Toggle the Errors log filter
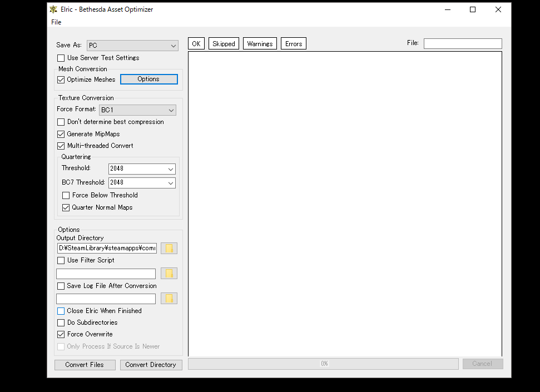The height and width of the screenshot is (392, 540). coord(294,44)
